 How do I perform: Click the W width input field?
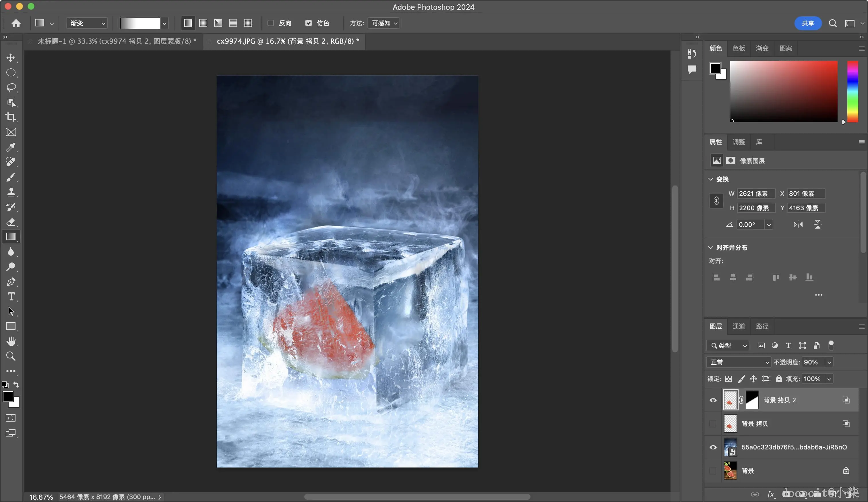tap(756, 194)
